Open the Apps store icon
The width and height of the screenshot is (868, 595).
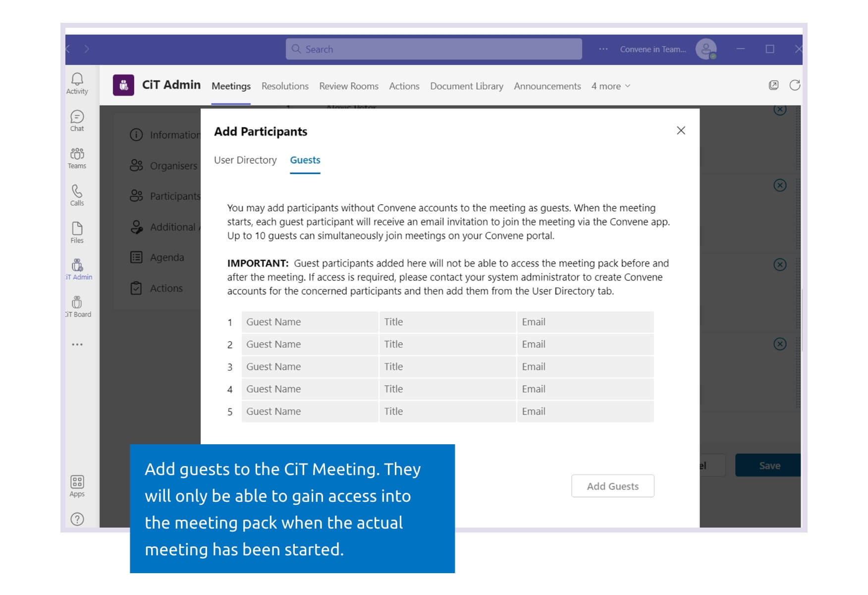coord(77,486)
